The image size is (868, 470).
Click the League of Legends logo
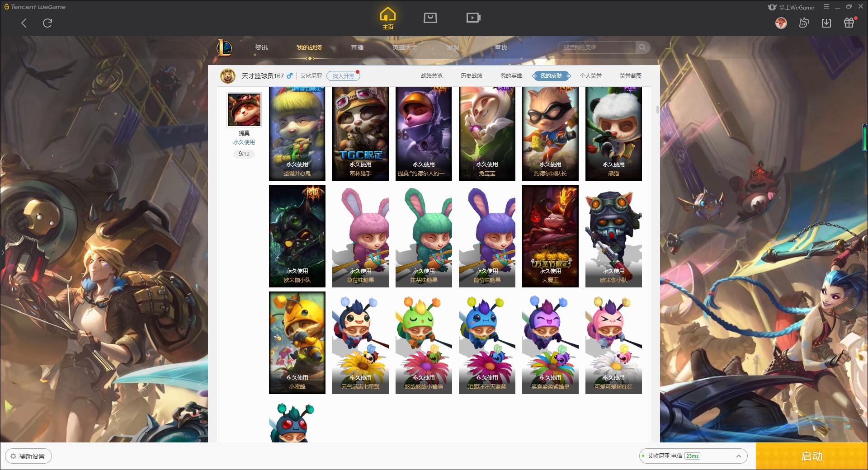click(224, 47)
